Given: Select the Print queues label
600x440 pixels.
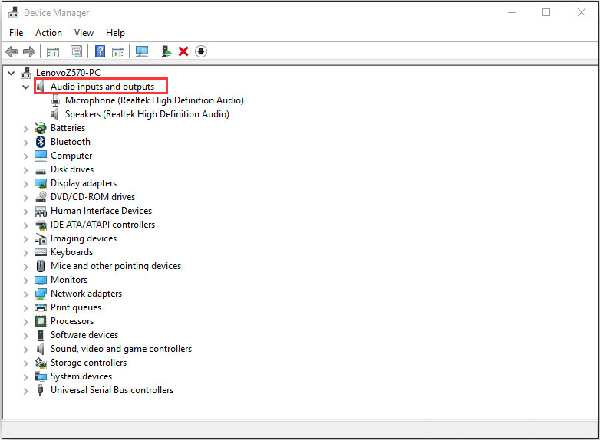Looking at the screenshot, I should pyautogui.click(x=76, y=307).
